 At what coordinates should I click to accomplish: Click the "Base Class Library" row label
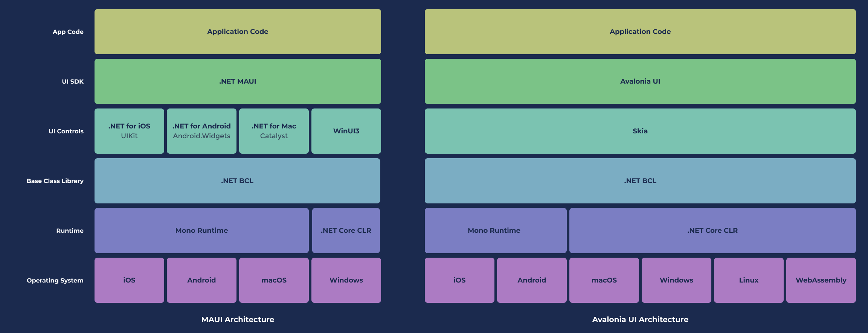point(55,181)
